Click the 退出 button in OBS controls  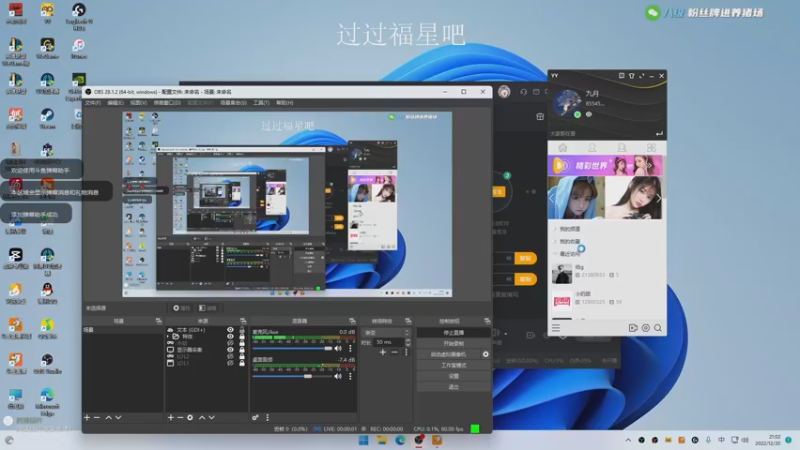(x=453, y=387)
